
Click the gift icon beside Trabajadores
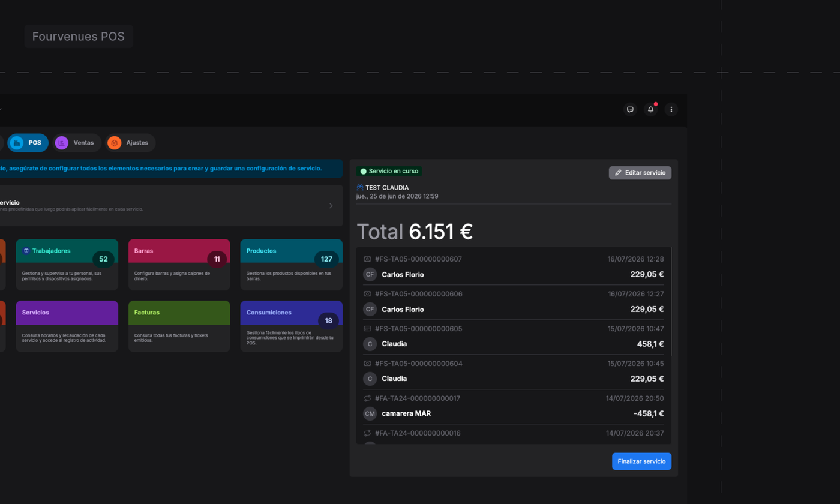(x=26, y=251)
